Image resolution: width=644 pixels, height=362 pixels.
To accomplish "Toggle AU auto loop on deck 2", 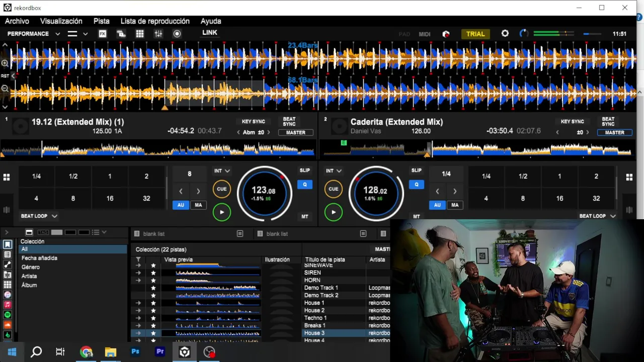I will pyautogui.click(x=437, y=205).
